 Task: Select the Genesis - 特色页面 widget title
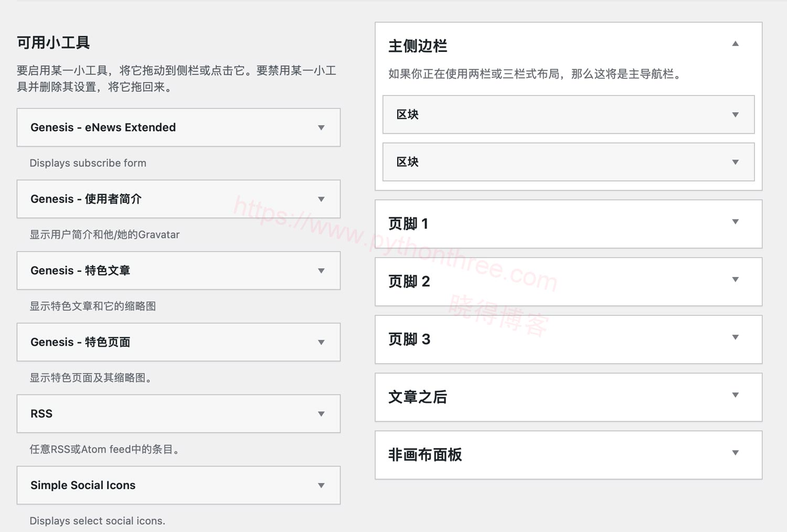click(80, 342)
